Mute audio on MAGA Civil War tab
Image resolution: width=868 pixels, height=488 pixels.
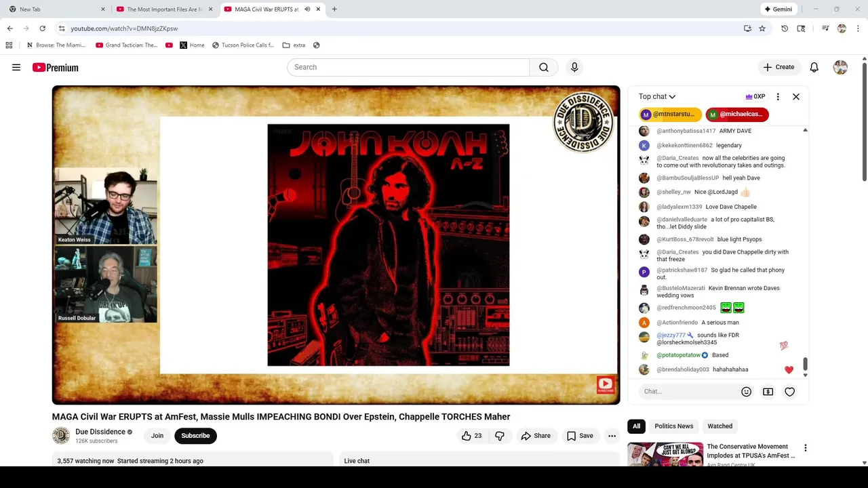(307, 9)
